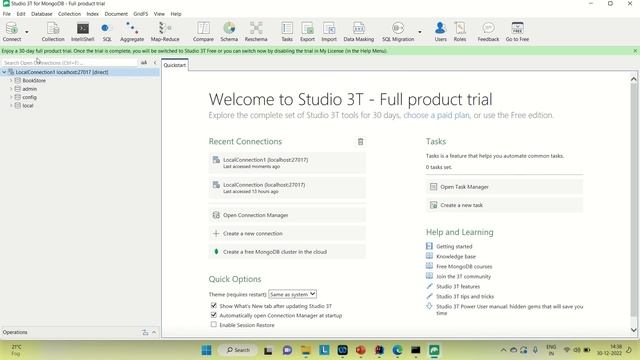Viewport: 640px width, 360px height.
Task: Launch the Aggregate editor
Action: pyautogui.click(x=132, y=31)
